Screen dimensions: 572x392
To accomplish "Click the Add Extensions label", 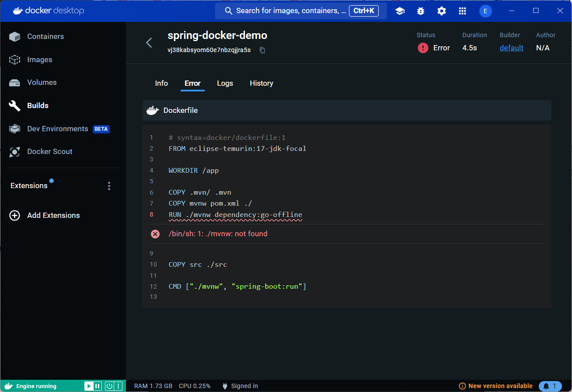I will click(53, 215).
